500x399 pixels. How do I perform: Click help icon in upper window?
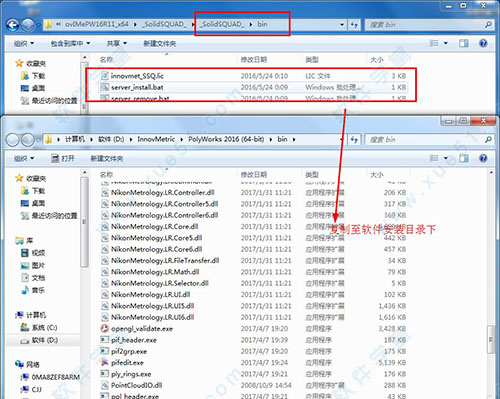click(x=483, y=43)
